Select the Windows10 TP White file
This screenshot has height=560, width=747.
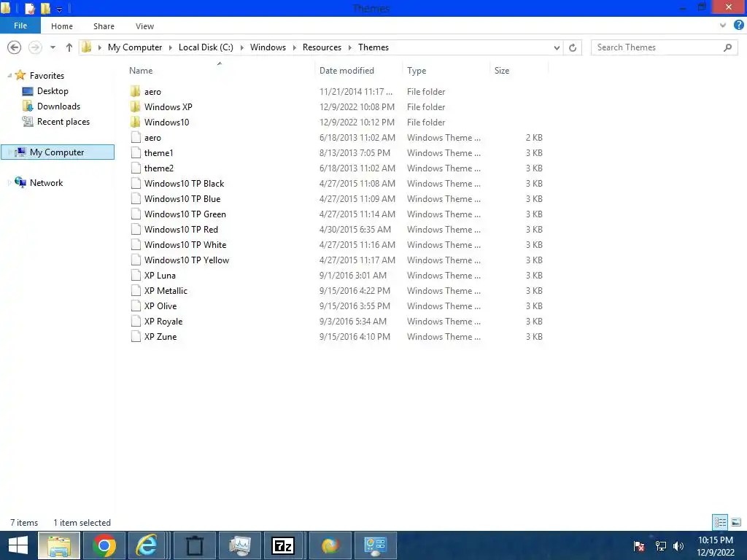[185, 245]
